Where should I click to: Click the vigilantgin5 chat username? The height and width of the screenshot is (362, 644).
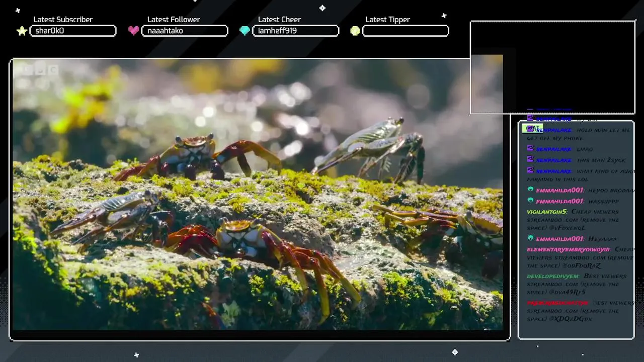click(x=547, y=212)
